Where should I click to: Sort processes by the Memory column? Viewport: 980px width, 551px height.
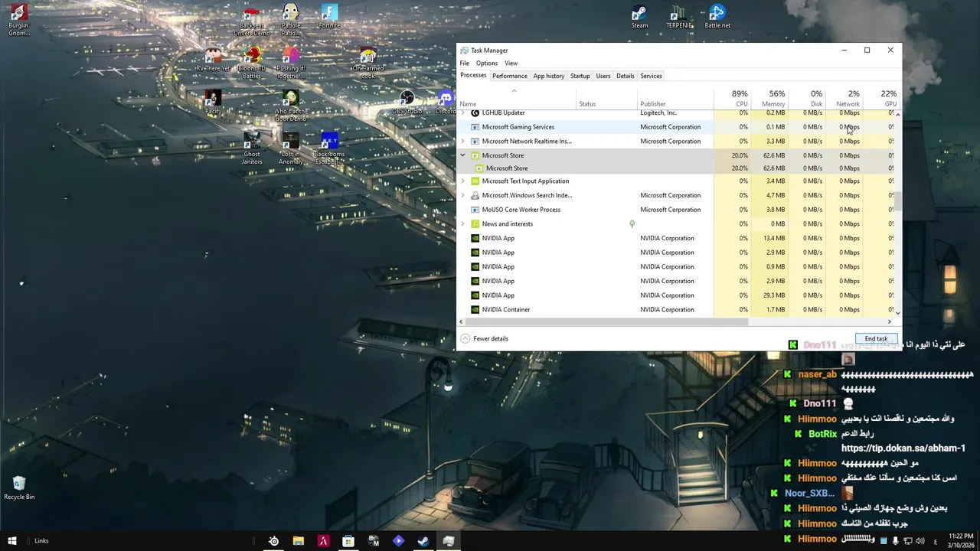770,98
